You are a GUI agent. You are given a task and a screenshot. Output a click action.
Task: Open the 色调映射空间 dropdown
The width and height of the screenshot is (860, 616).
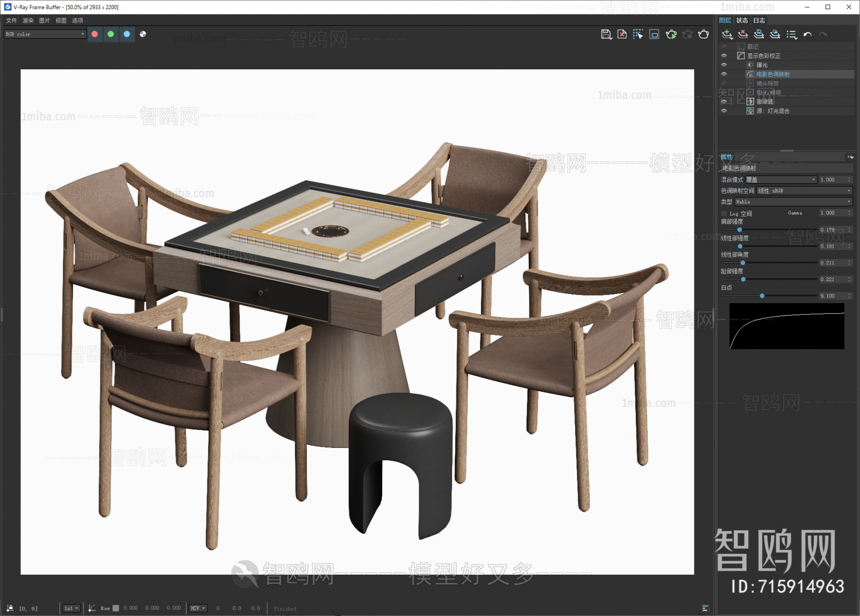(x=805, y=191)
